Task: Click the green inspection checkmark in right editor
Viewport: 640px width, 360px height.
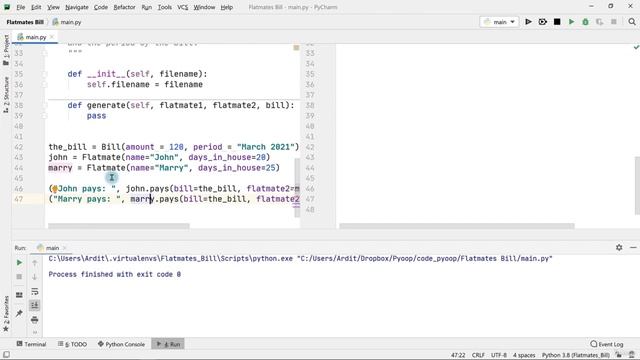Action: coord(636,47)
